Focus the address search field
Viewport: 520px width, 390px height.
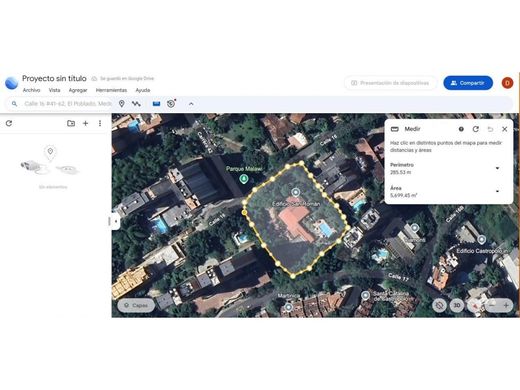point(68,104)
